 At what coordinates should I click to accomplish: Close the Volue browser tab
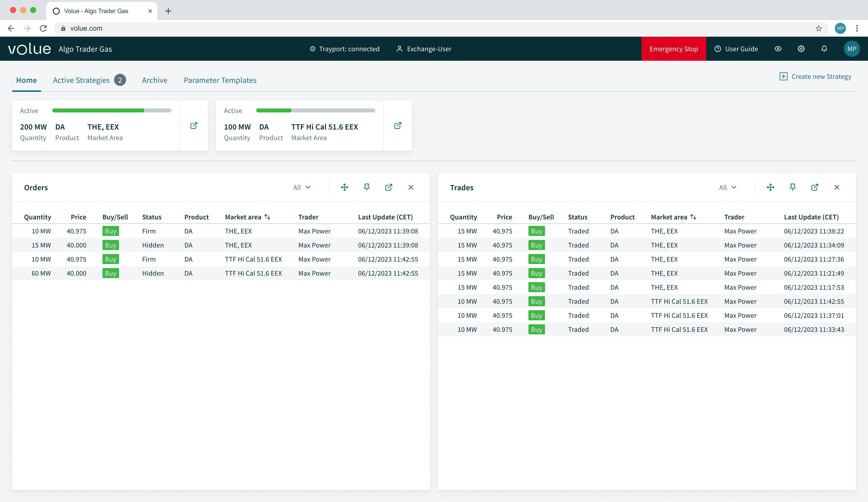[150, 11]
